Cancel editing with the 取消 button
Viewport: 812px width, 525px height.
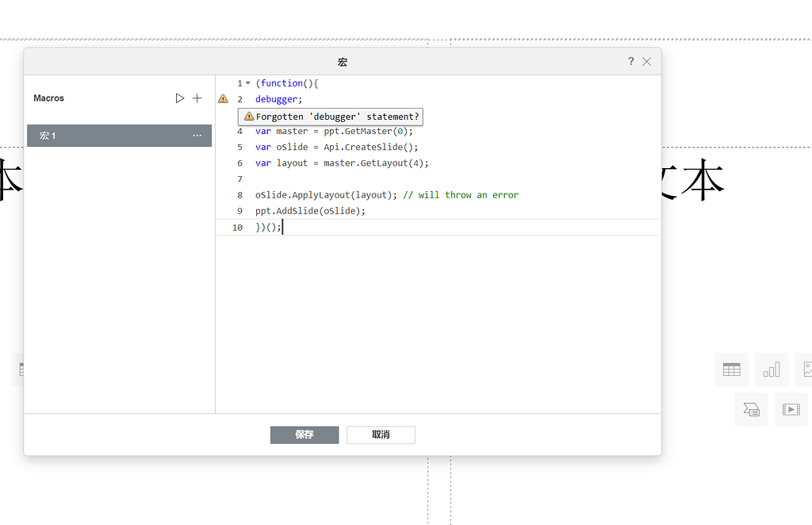[x=381, y=435]
